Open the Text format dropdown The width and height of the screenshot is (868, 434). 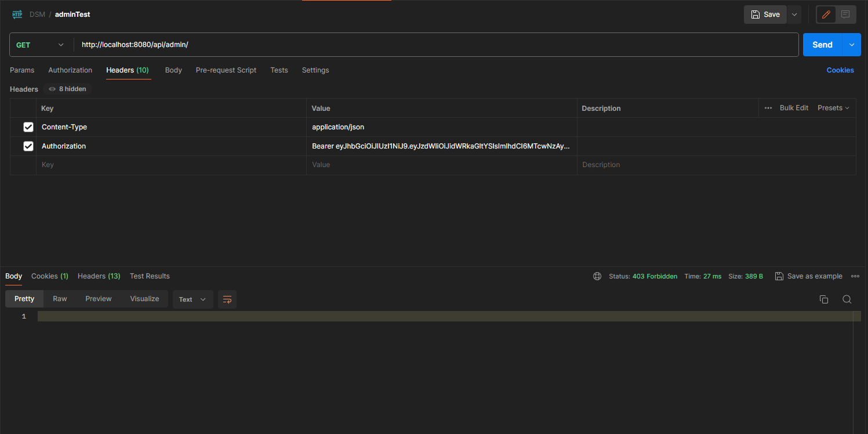(x=193, y=299)
